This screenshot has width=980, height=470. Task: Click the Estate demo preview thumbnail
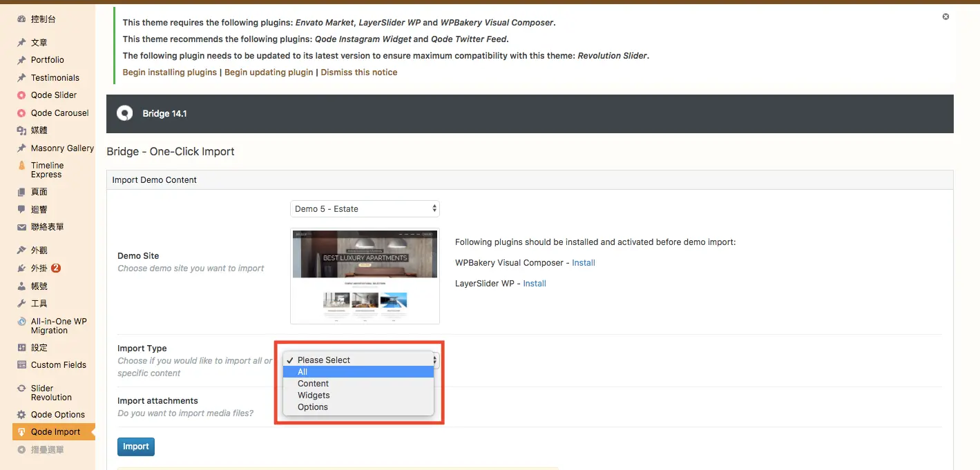click(365, 276)
